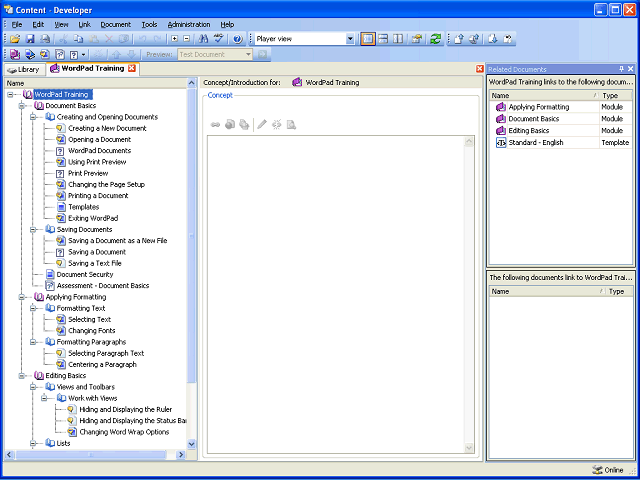Collapse the Editing Basics module

[22, 376]
